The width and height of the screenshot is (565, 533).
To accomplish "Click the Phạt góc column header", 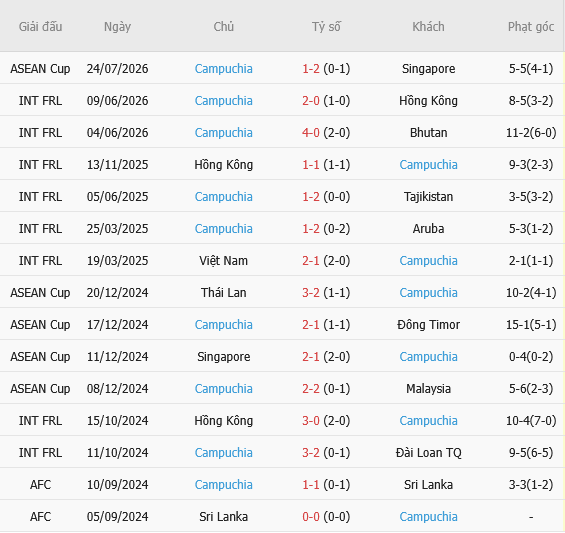I will [531, 27].
